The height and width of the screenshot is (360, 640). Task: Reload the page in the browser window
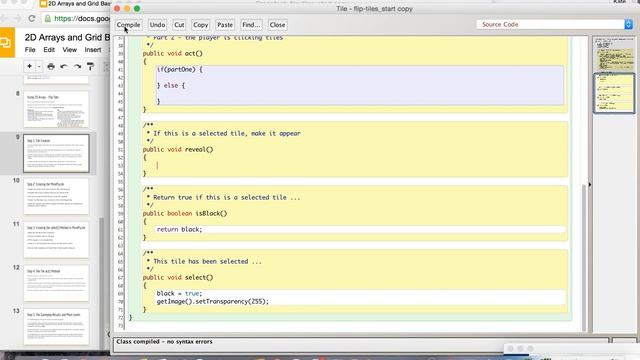(31, 18)
